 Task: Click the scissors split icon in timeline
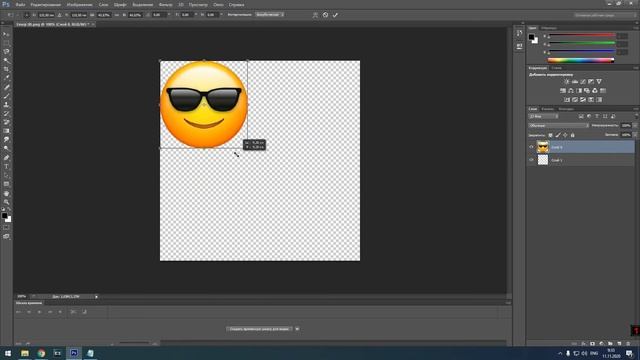[73, 312]
